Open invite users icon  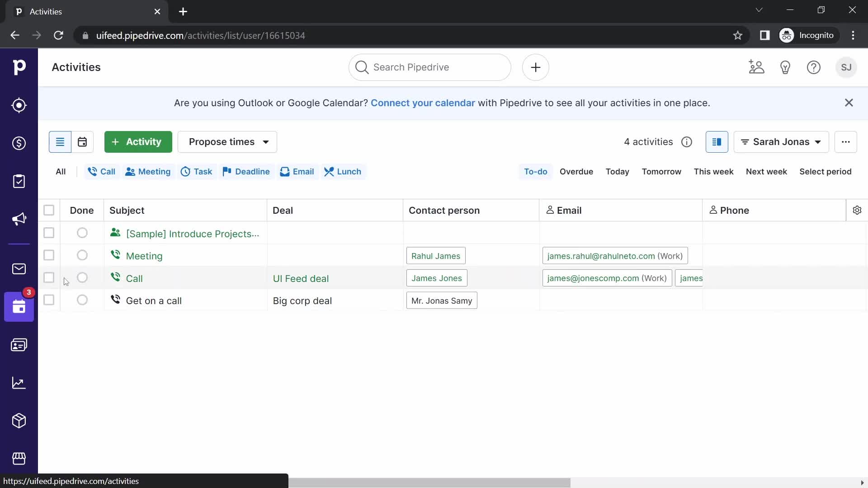point(756,67)
